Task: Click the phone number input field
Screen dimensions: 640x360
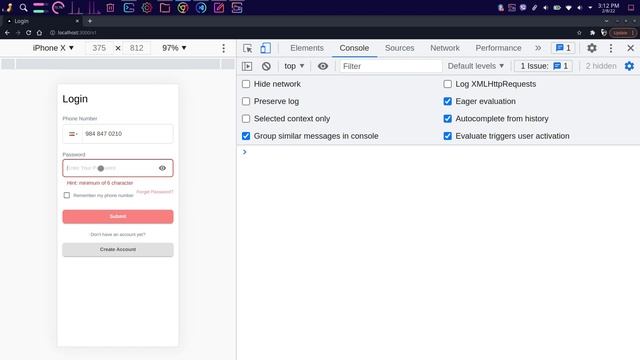Action: pyautogui.click(x=127, y=134)
